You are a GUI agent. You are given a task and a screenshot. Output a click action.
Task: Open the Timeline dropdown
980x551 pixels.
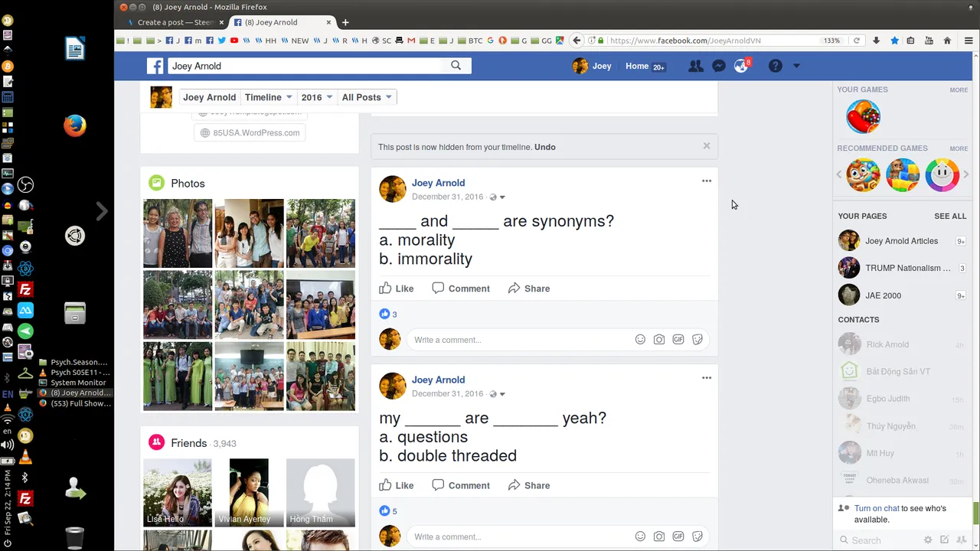click(x=268, y=97)
